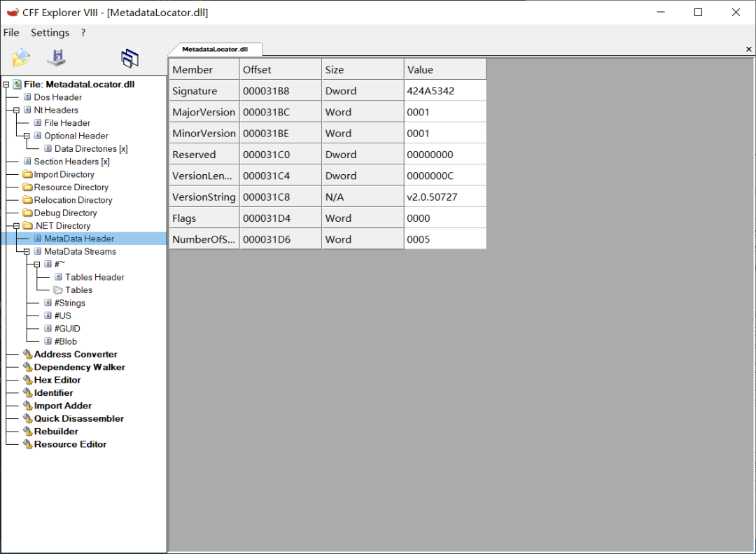
Task: Open the Settings menu
Action: point(50,32)
